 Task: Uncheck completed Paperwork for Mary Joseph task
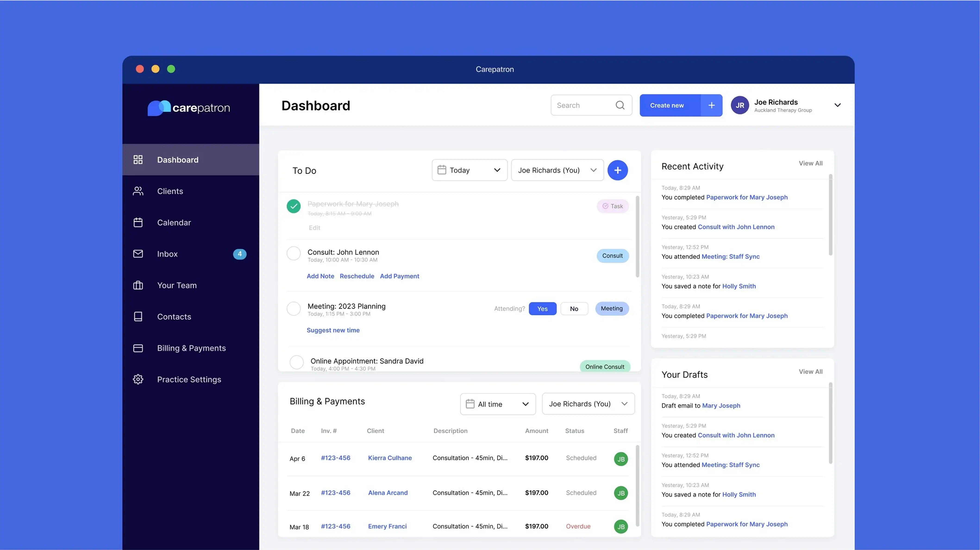[x=293, y=206]
